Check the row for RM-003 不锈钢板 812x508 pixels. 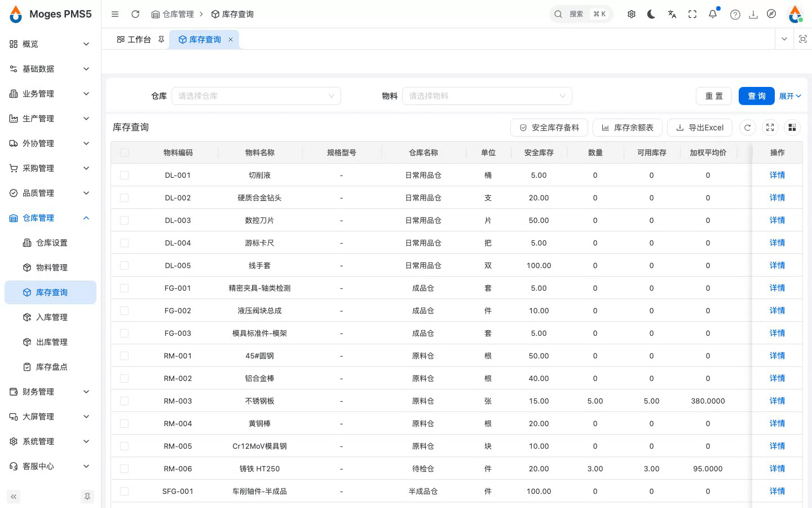click(125, 401)
